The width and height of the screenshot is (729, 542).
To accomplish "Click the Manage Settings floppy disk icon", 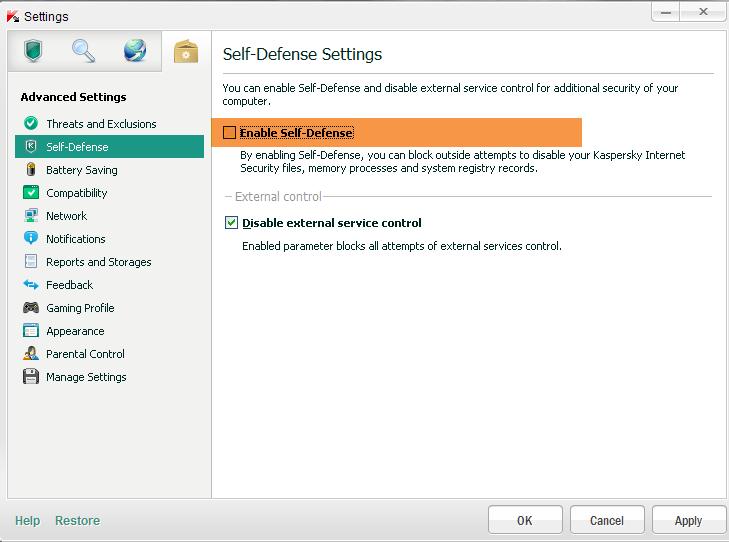I will [31, 377].
